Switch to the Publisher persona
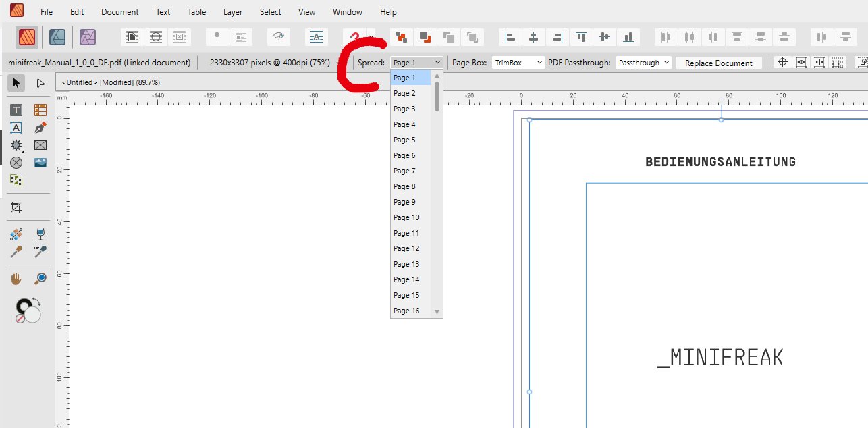The image size is (868, 428). [27, 37]
